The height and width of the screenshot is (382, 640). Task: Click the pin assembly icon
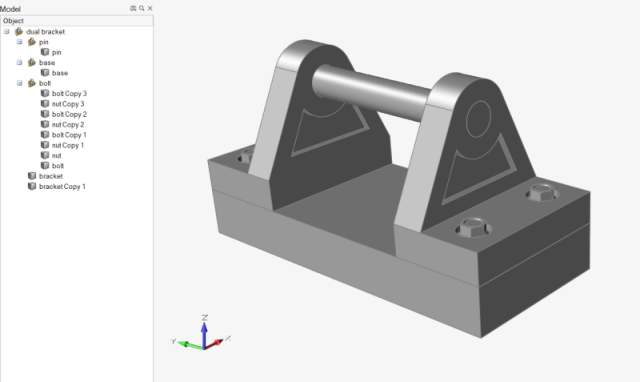[32, 42]
